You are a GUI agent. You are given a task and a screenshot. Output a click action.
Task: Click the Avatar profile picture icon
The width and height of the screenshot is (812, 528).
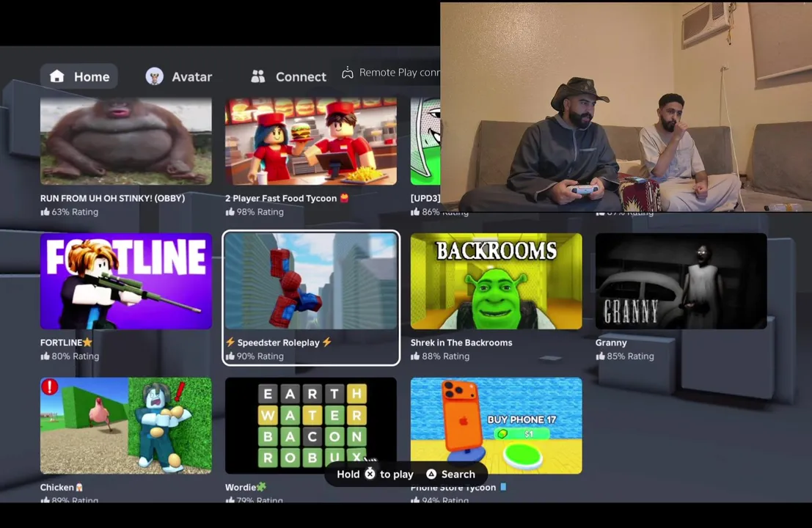154,76
